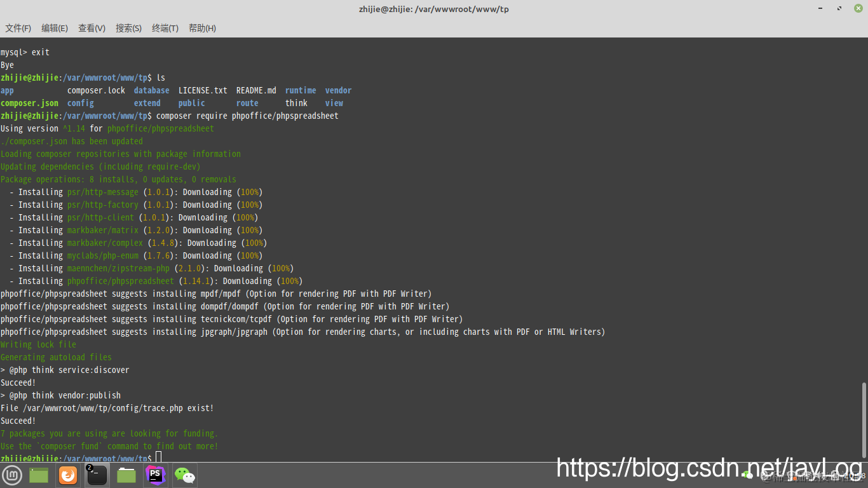Open the 编辑(E) menu
Viewport: 868px width, 488px height.
55,28
